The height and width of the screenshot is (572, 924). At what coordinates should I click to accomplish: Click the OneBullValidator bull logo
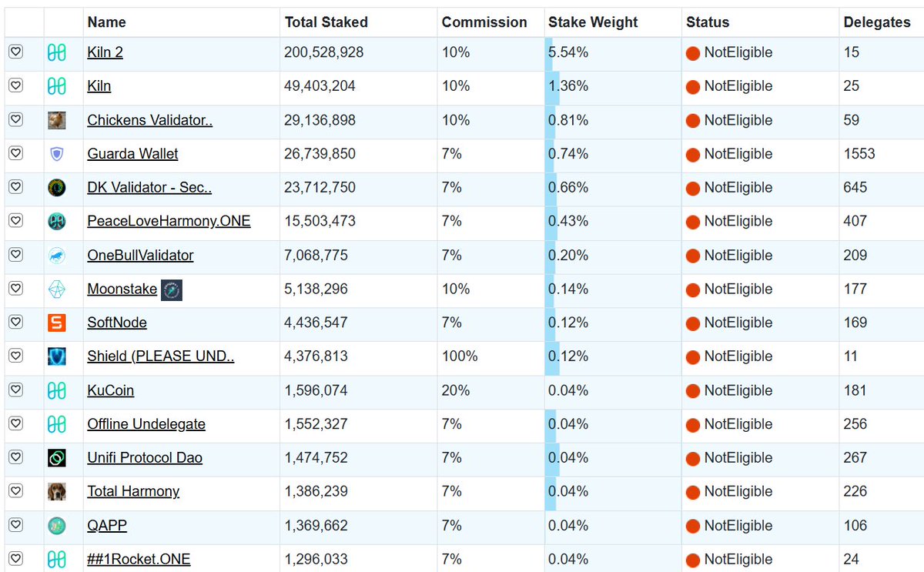(56, 255)
